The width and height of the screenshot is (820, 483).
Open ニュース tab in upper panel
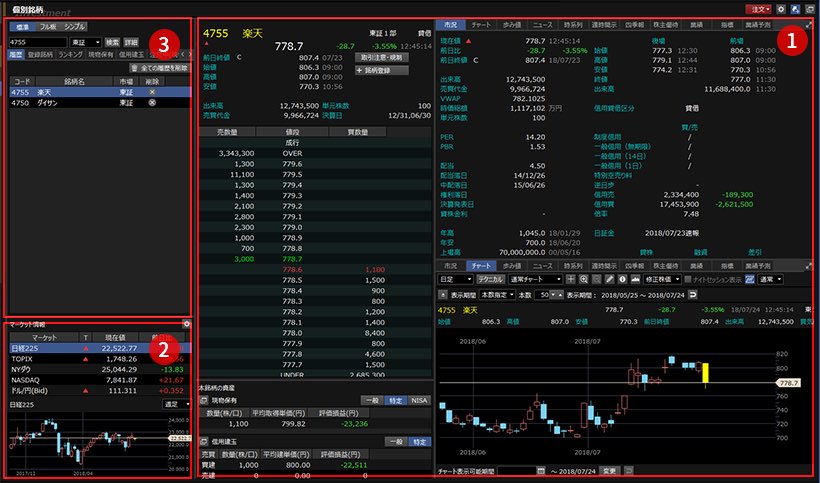542,25
